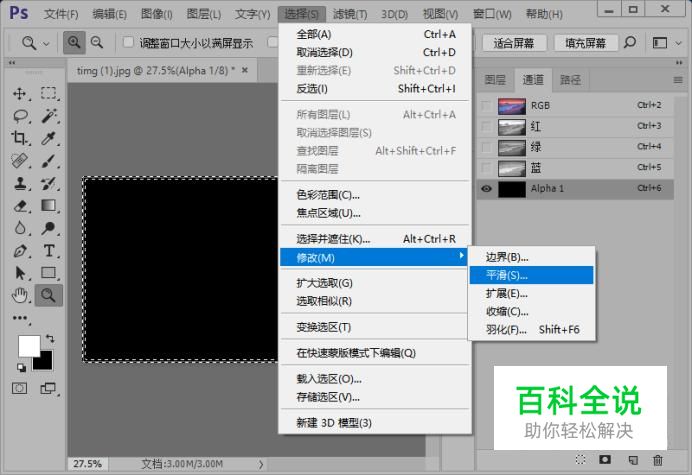Select the Magic Wand tool
The height and width of the screenshot is (475, 692).
(x=49, y=116)
